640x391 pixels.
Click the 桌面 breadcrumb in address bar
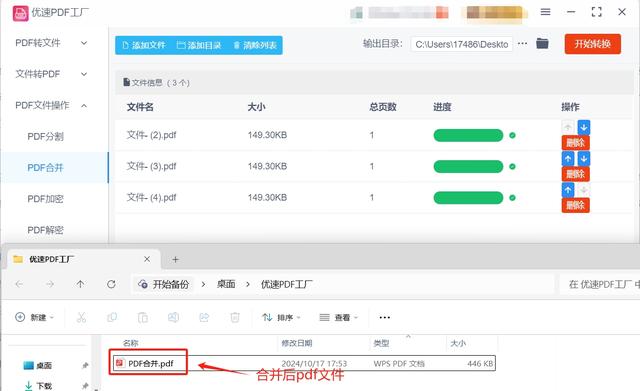(226, 284)
